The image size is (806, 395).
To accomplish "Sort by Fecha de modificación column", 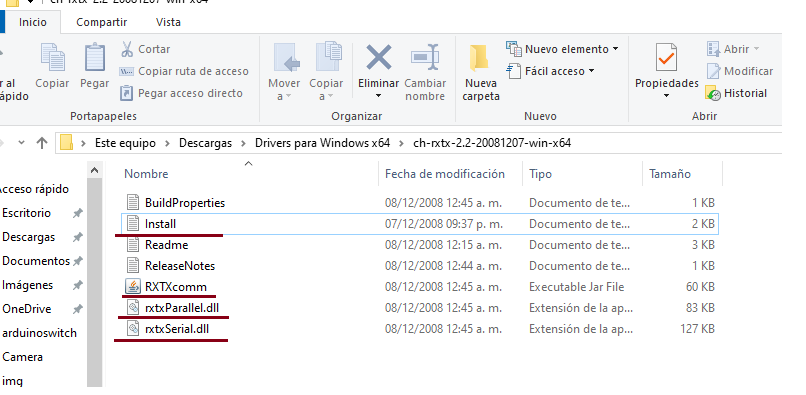I will click(x=445, y=174).
